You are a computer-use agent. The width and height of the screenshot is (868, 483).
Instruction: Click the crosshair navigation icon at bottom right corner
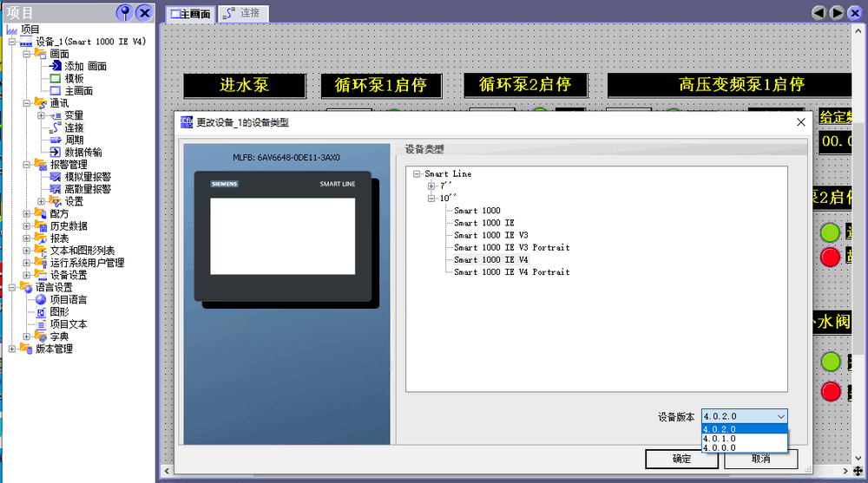(x=858, y=471)
